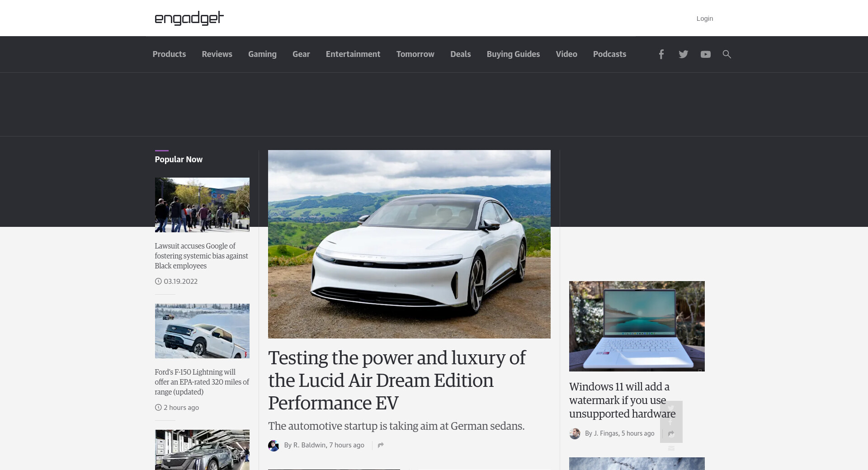
Task: Click J. Fingas's author avatar
Action: [575, 434]
